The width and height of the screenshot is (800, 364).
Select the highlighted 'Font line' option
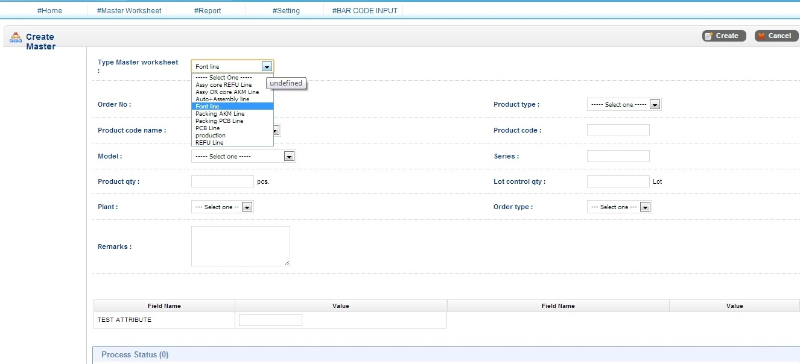pyautogui.click(x=233, y=106)
